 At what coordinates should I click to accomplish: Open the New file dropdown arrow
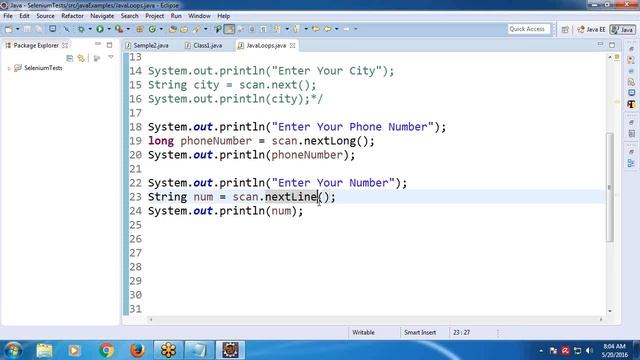18,29
